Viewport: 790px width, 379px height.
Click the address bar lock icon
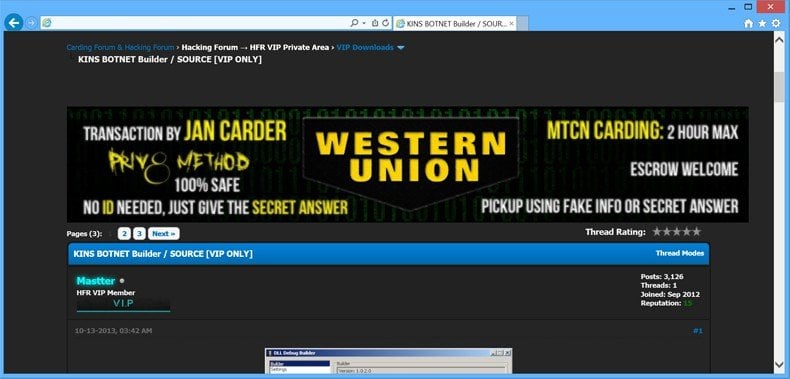(375, 23)
